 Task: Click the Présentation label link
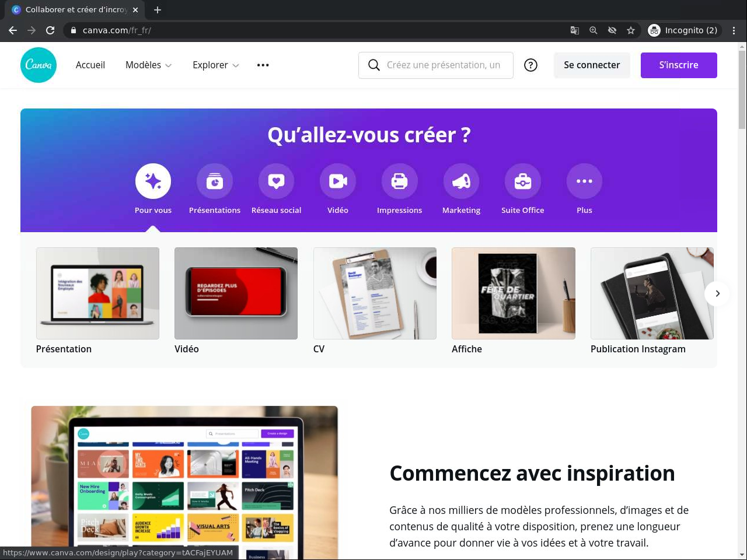click(64, 349)
